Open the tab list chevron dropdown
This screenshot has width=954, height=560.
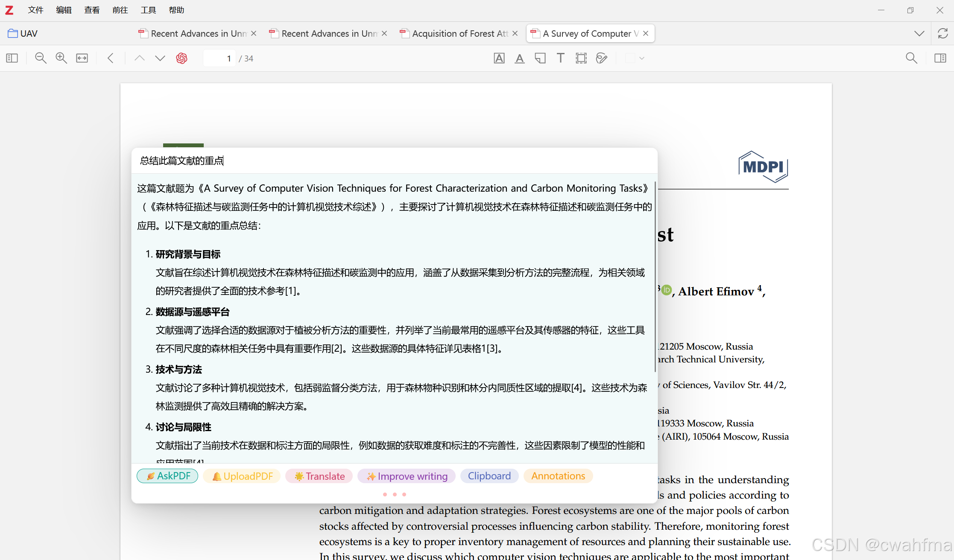[x=919, y=33]
